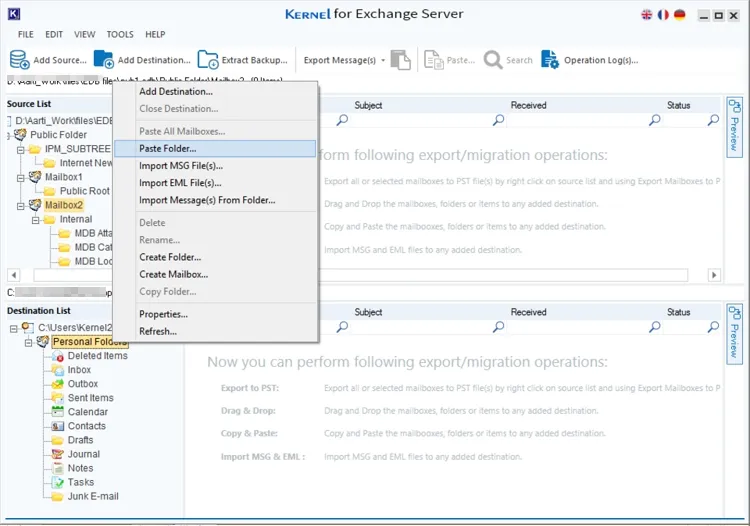750x526 pixels.
Task: Select Public Root folder in source tree
Action: click(85, 191)
